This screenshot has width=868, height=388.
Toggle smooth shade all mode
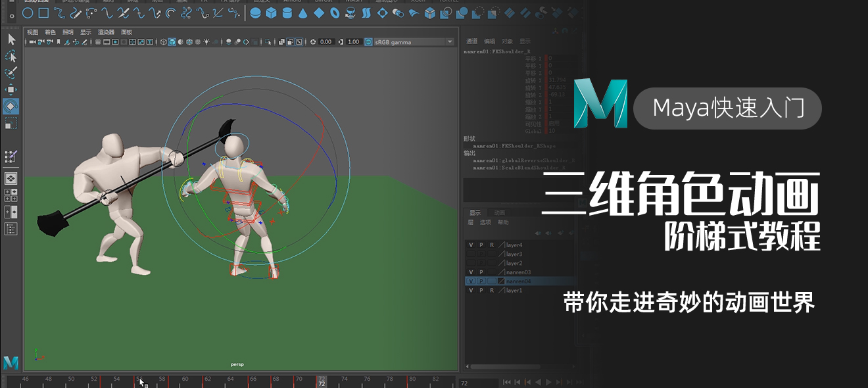[172, 42]
